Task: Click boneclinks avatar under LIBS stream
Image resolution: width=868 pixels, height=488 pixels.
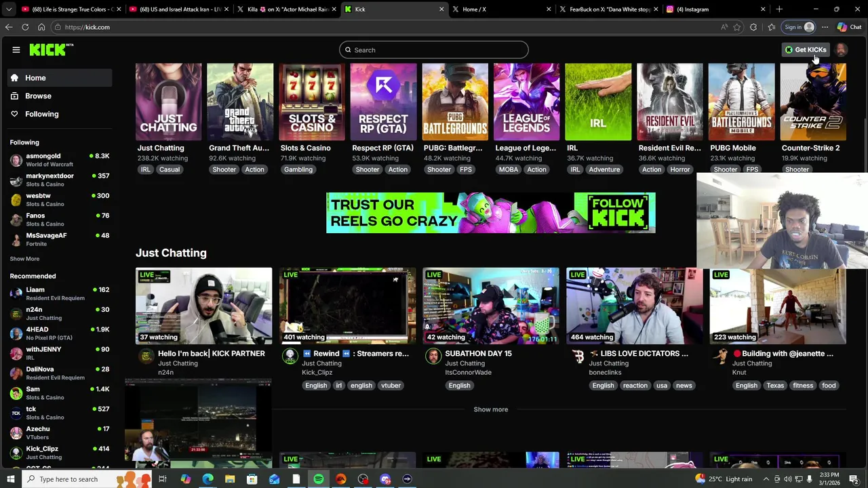Action: 577,356
